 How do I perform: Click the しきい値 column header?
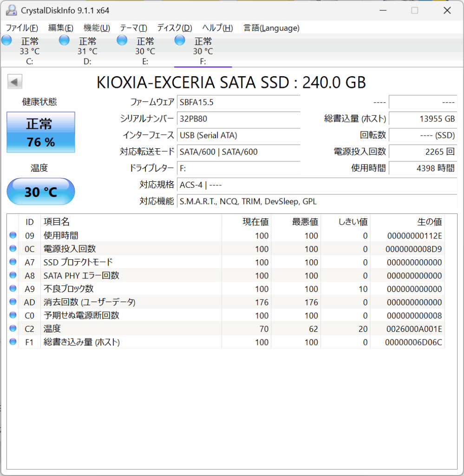click(346, 222)
